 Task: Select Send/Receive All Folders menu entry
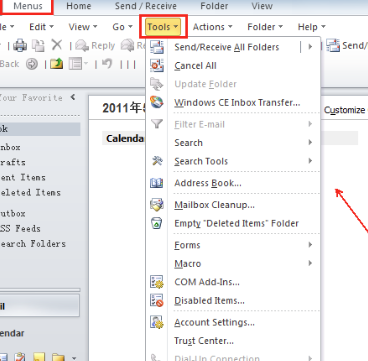[x=233, y=47]
